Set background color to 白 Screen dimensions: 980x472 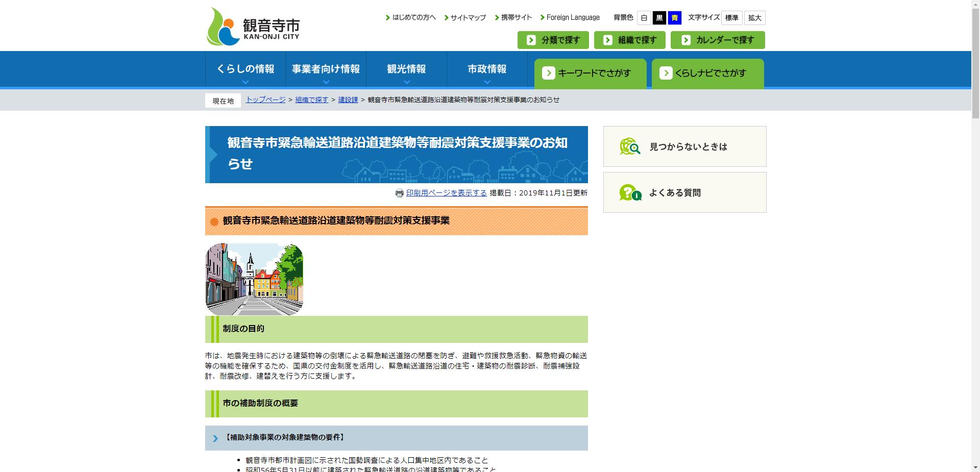644,18
